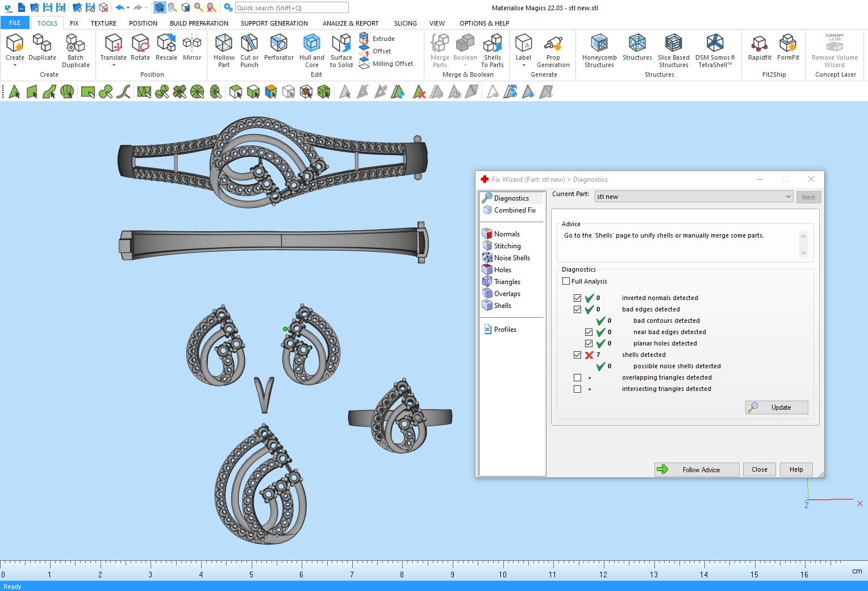Click the Cut or Punch icon
This screenshot has width=868, height=591.
pyautogui.click(x=249, y=43)
